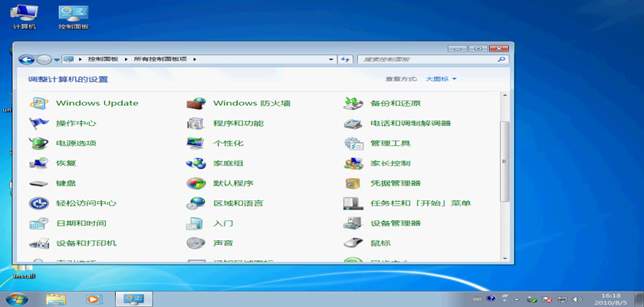Click inside the 搜索控制面板 search box
The width and height of the screenshot is (644, 307).
(x=426, y=59)
